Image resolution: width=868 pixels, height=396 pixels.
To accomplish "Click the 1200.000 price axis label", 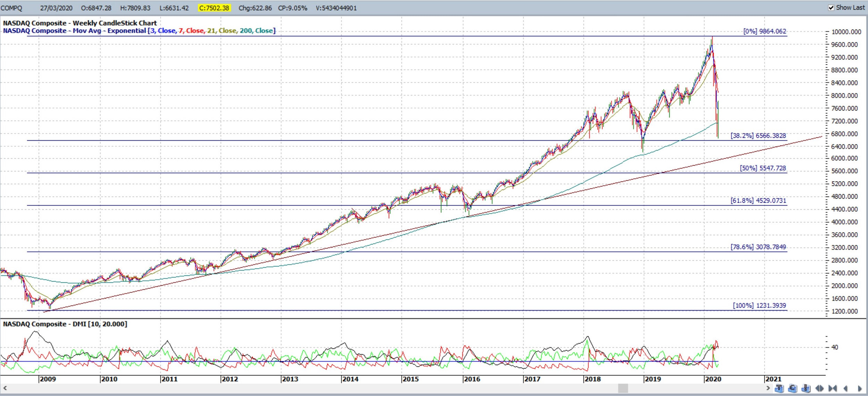I will pyautogui.click(x=844, y=311).
